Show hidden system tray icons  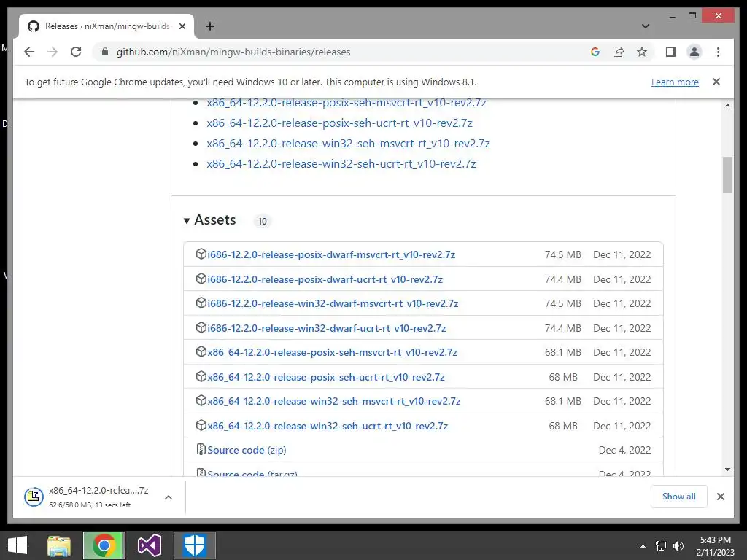click(643, 546)
